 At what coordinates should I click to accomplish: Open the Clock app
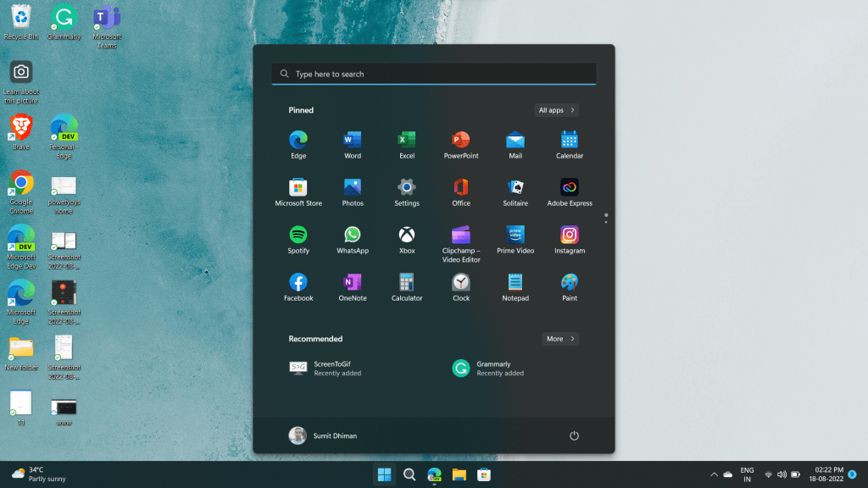tap(461, 288)
